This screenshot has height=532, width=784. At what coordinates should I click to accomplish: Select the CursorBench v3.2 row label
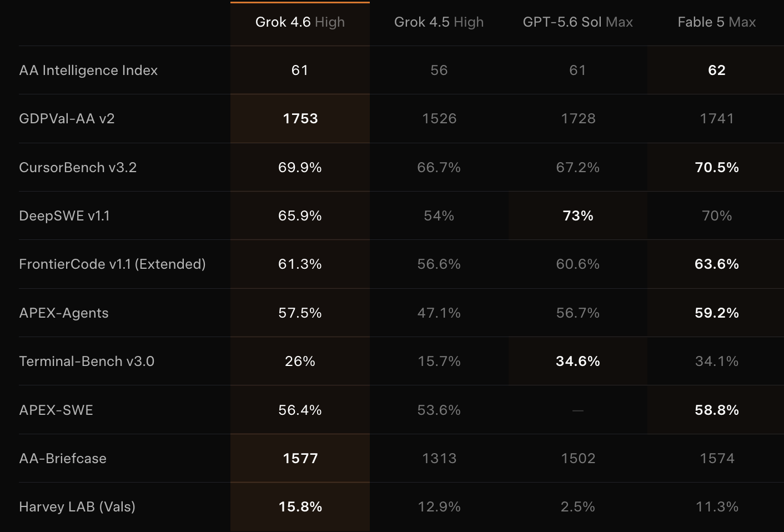(78, 167)
